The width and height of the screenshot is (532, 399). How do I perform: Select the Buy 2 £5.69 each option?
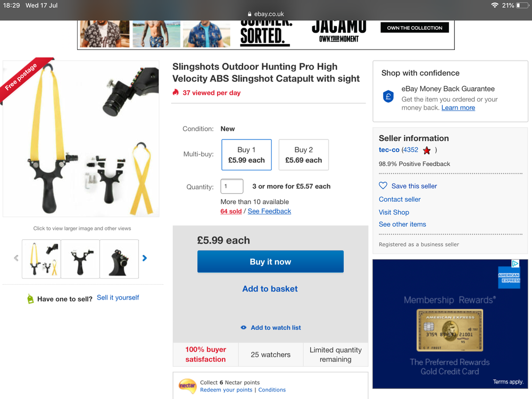[x=303, y=155]
